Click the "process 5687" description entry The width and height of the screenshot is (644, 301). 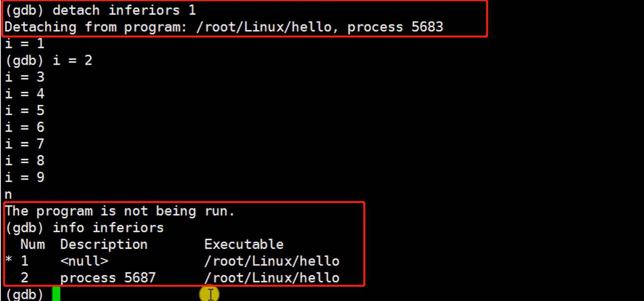[x=108, y=278]
